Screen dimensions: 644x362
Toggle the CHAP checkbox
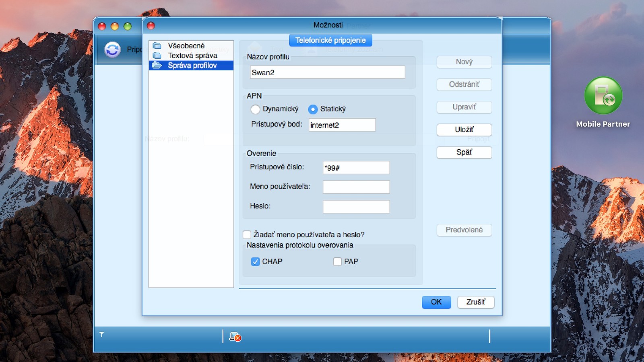pyautogui.click(x=255, y=262)
